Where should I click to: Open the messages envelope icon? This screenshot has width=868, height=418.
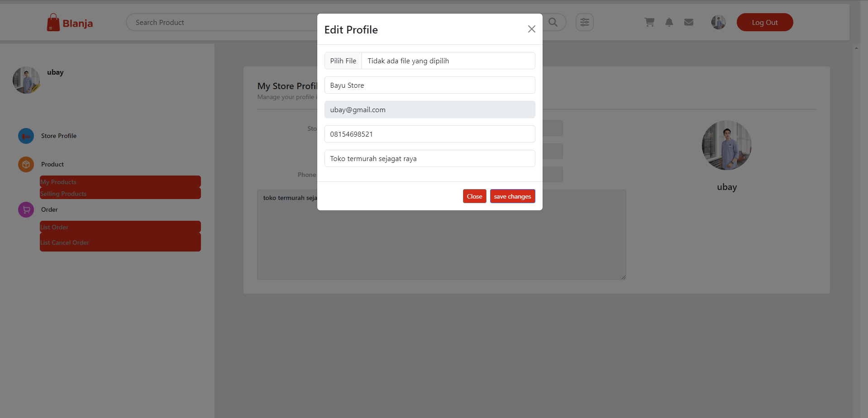point(688,22)
